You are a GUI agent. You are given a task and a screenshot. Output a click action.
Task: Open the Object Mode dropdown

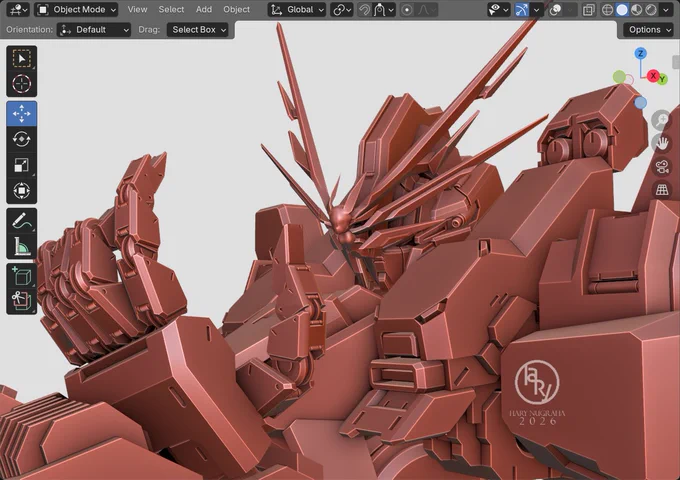(76, 10)
